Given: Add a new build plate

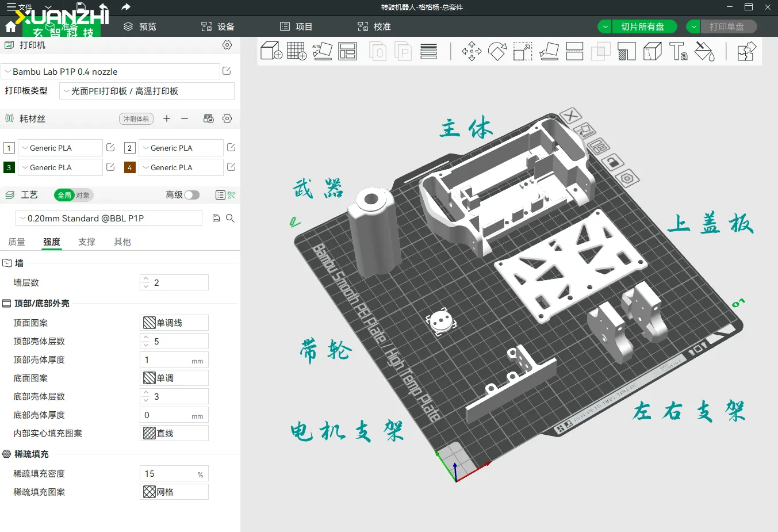Looking at the screenshot, I should tap(297, 51).
